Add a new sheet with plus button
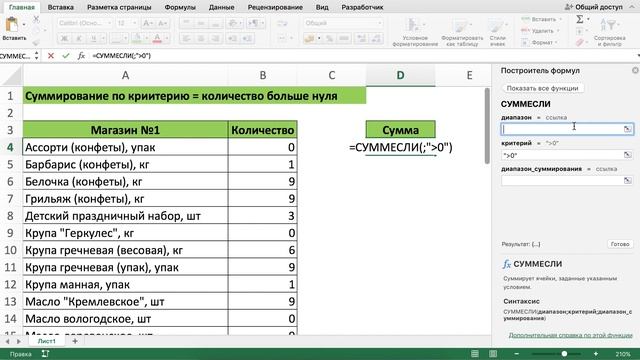Viewport: 640px width, 360px height. point(75,341)
